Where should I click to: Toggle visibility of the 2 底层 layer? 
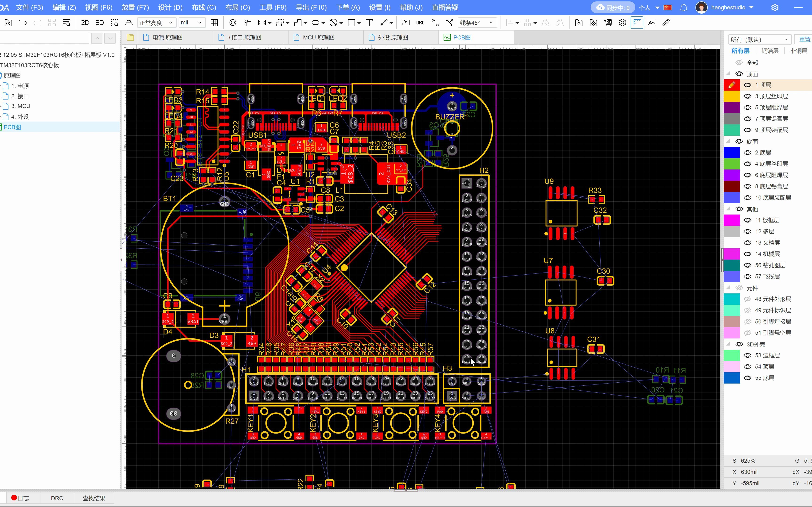[x=748, y=152]
